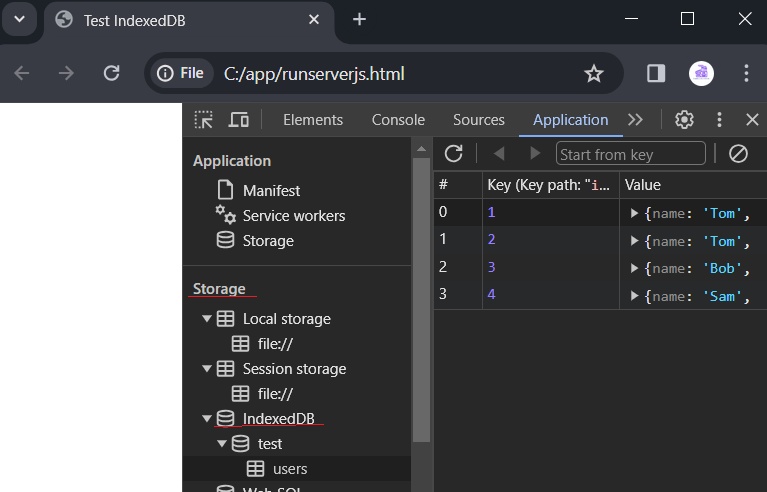Image resolution: width=767 pixels, height=492 pixels.
Task: Open a new browser tab
Action: [359, 20]
